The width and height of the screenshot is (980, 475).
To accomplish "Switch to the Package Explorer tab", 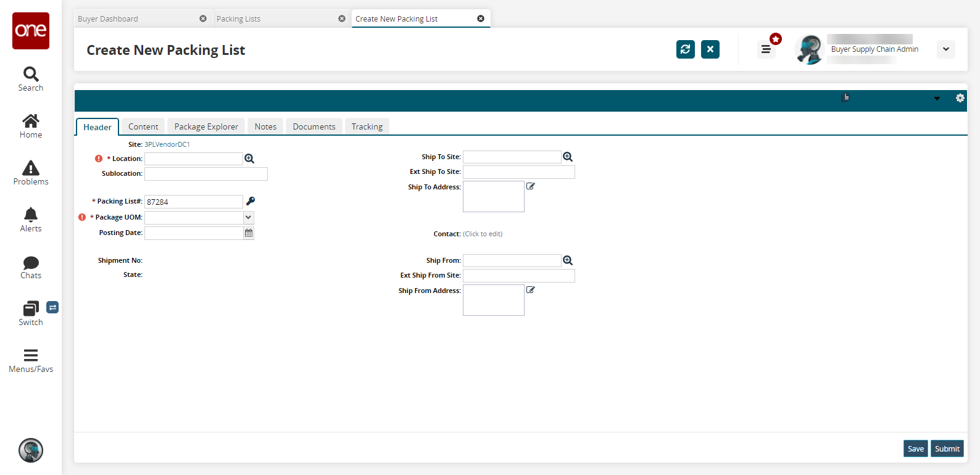I will [206, 126].
